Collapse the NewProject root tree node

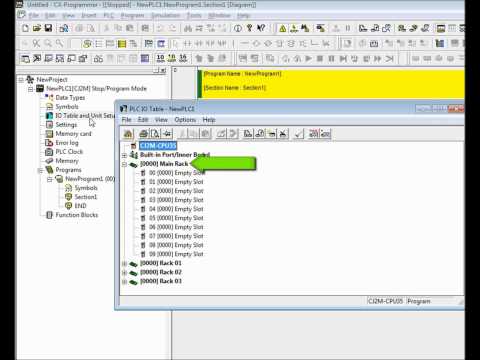pyautogui.click(x=21, y=79)
